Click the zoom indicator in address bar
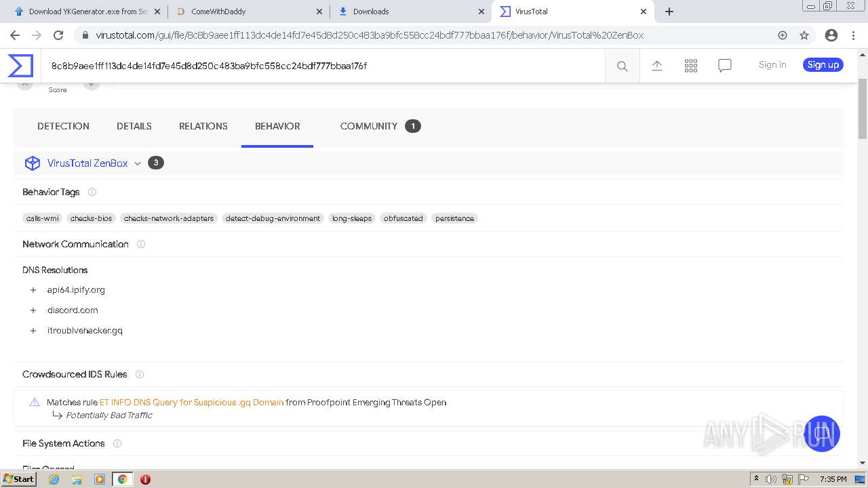The height and width of the screenshot is (488, 868). (x=783, y=35)
